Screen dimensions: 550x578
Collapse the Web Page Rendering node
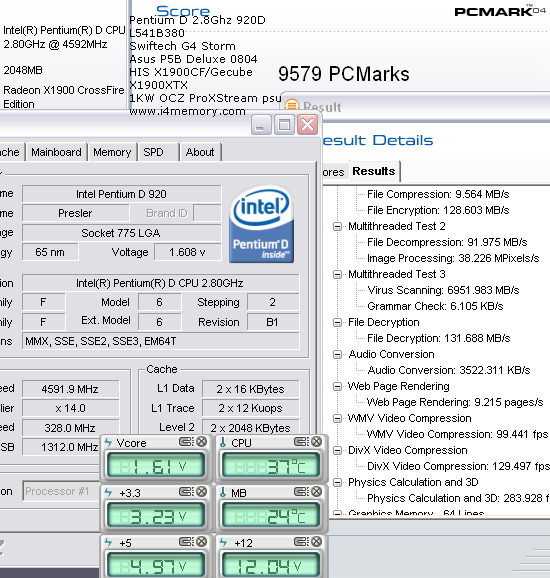(x=337, y=386)
